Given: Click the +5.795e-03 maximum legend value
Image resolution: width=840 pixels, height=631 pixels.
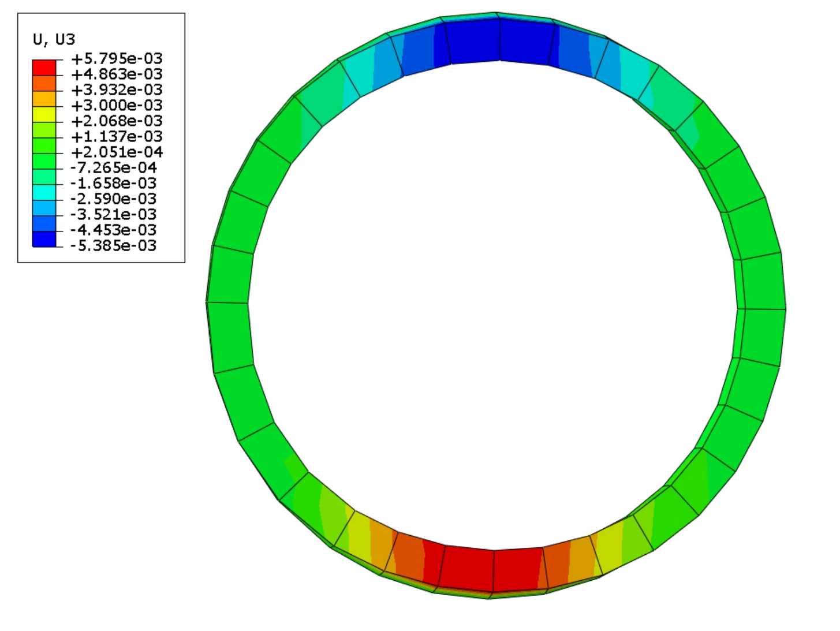Looking at the screenshot, I should [x=117, y=59].
